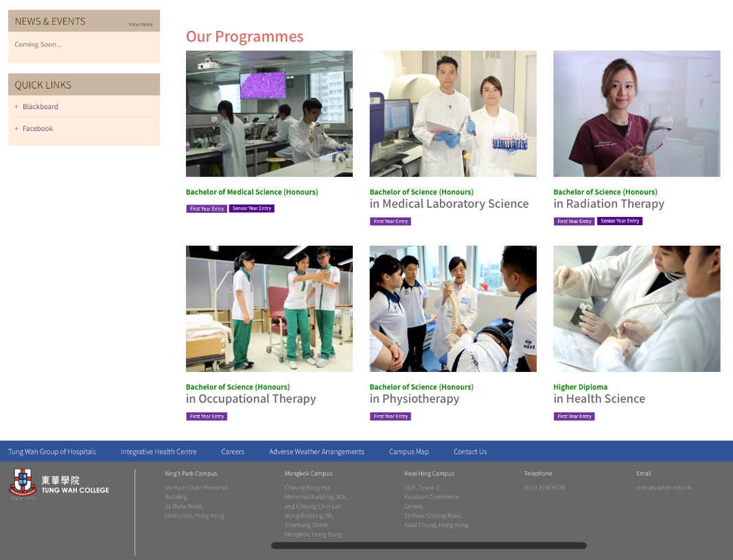Viewport: 733px width, 560px height.
Task: Open the View more link in News & Events
Action: 141,24
